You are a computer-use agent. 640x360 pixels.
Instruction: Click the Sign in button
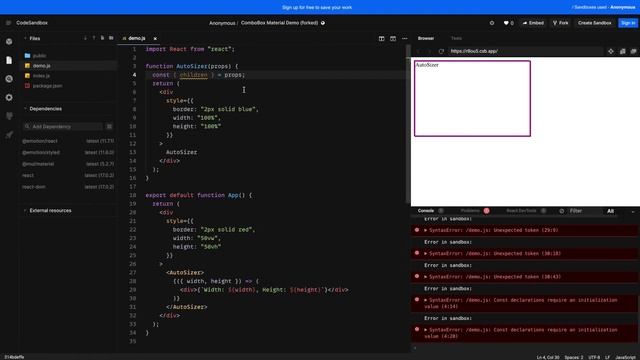point(628,23)
